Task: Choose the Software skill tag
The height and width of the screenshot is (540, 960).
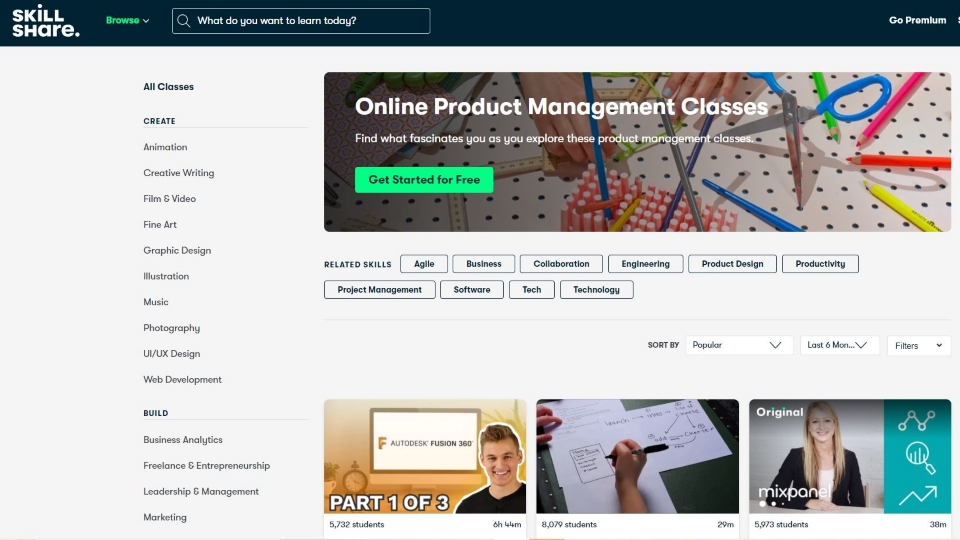Action: [471, 290]
